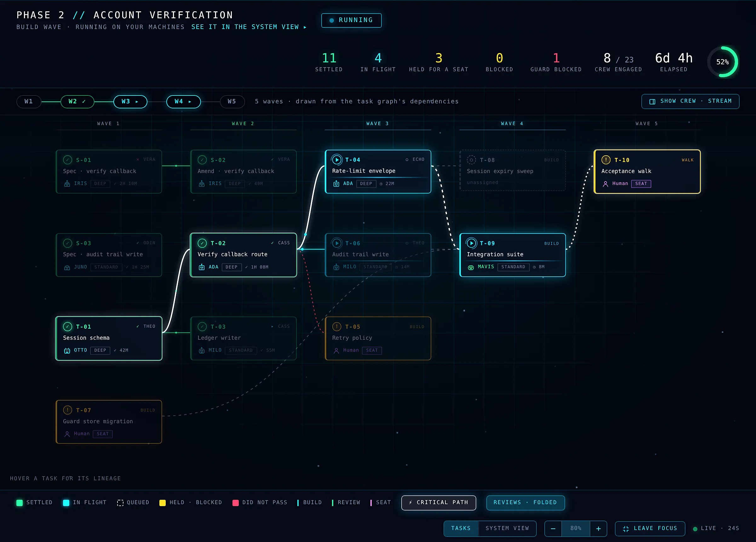Viewport: 756px width, 542px height.
Task: Toggle the Critical Path highlight
Action: pyautogui.click(x=438, y=503)
